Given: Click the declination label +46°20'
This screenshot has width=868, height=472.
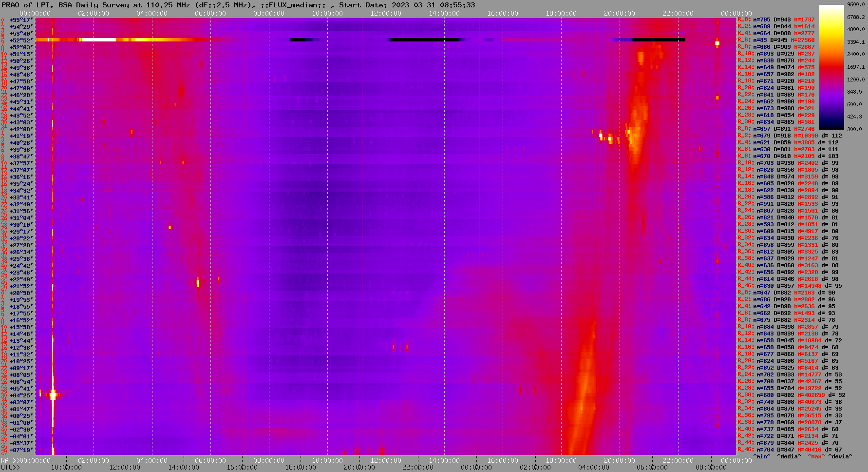Looking at the screenshot, I should coord(21,95).
